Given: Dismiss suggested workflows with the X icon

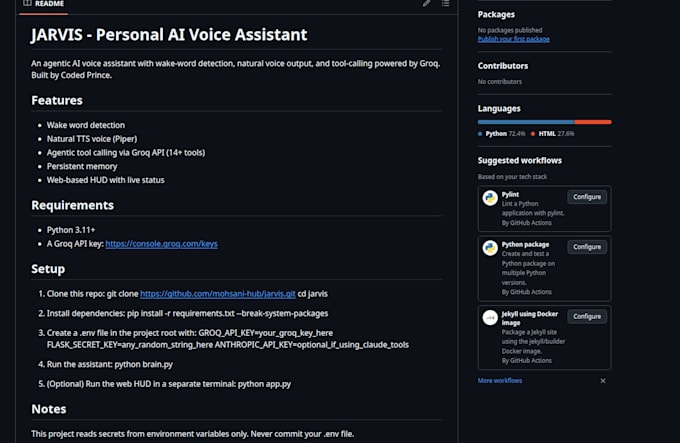Looking at the screenshot, I should [x=603, y=381].
